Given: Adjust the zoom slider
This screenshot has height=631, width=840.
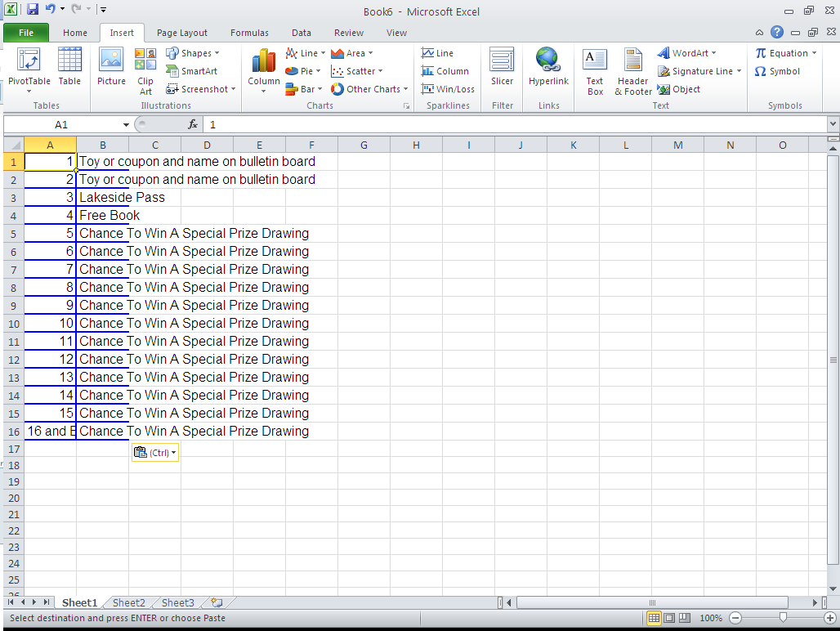Looking at the screenshot, I should click(783, 618).
